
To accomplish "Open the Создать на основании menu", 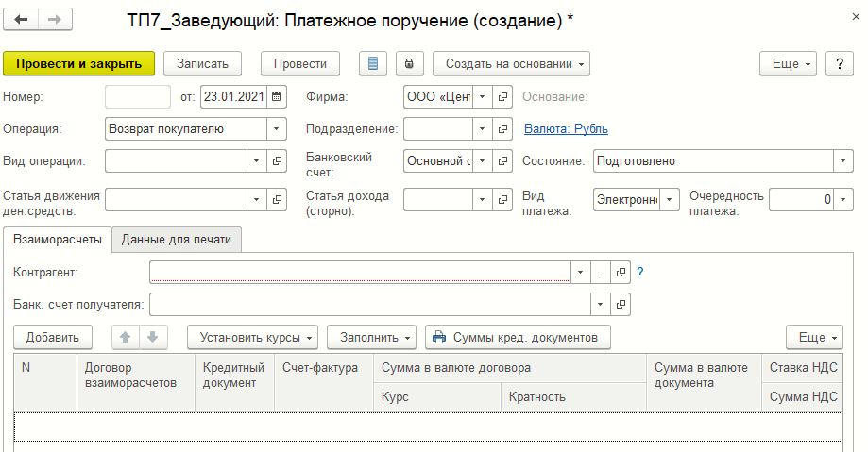I will 511,63.
